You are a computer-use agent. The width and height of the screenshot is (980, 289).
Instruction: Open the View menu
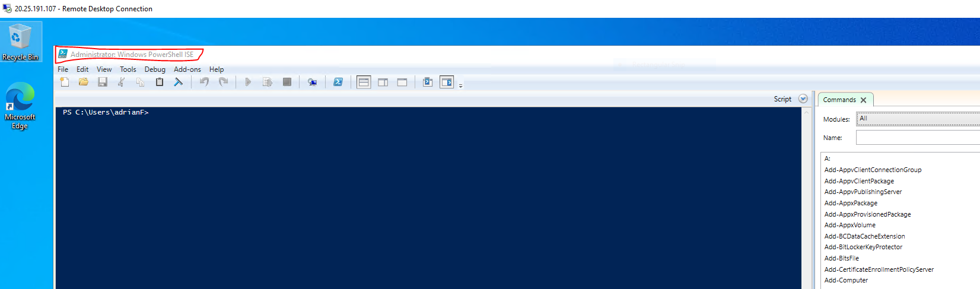pos(104,69)
